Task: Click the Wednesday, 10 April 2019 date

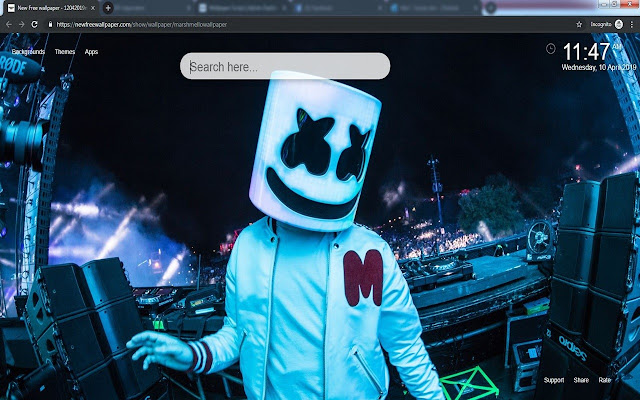Action: 598,67
